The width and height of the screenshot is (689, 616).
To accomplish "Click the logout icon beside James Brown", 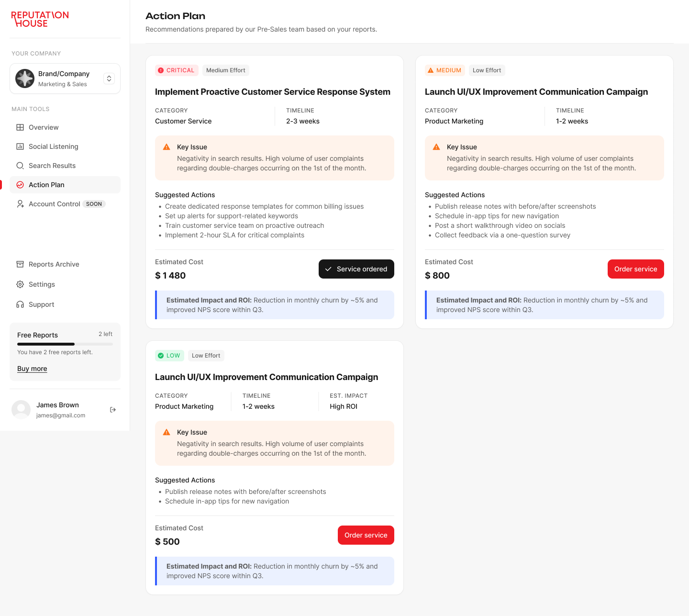I will pos(113,410).
